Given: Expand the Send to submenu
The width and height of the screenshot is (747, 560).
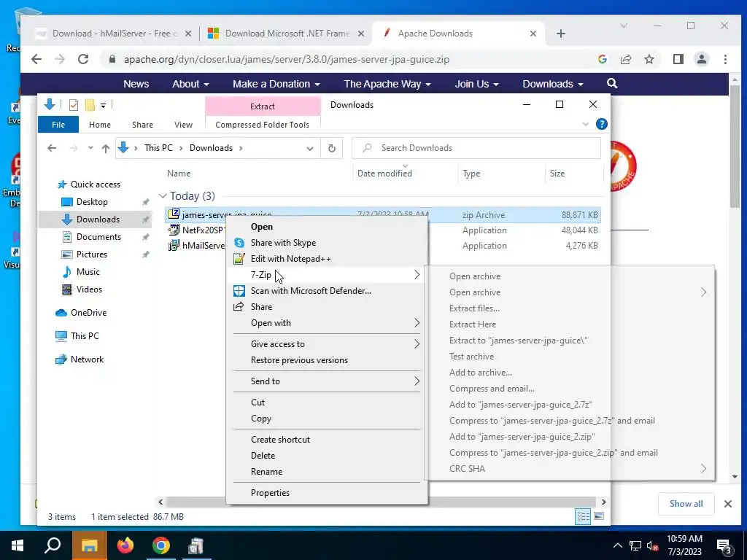Looking at the screenshot, I should click(x=417, y=381).
